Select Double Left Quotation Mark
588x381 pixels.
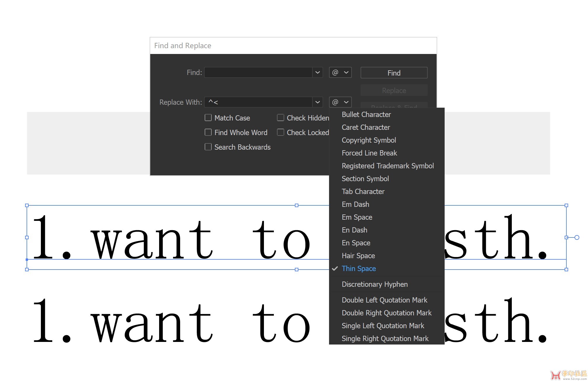tap(384, 300)
